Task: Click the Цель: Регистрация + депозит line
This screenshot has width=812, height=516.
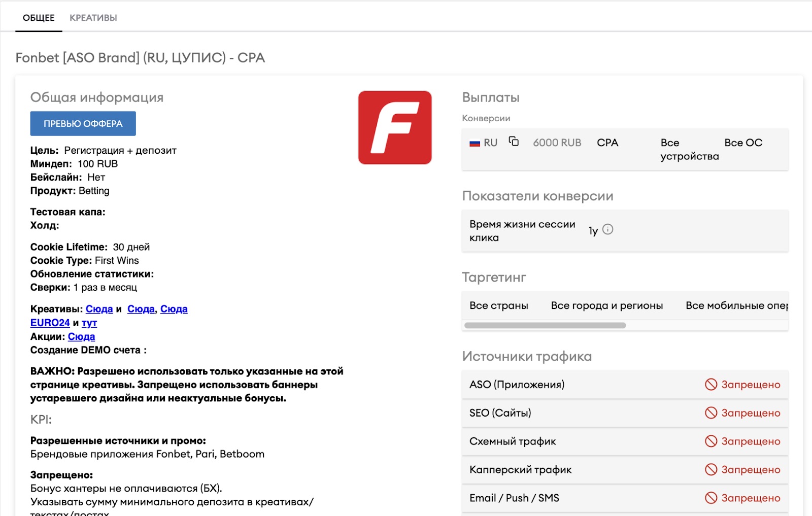Action: coord(104,151)
